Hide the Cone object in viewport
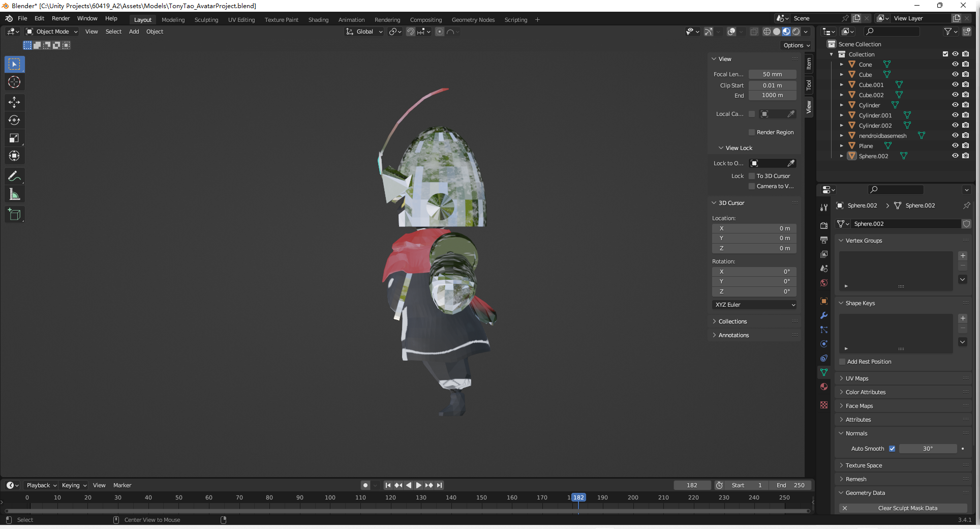This screenshot has width=980, height=529. coord(955,65)
